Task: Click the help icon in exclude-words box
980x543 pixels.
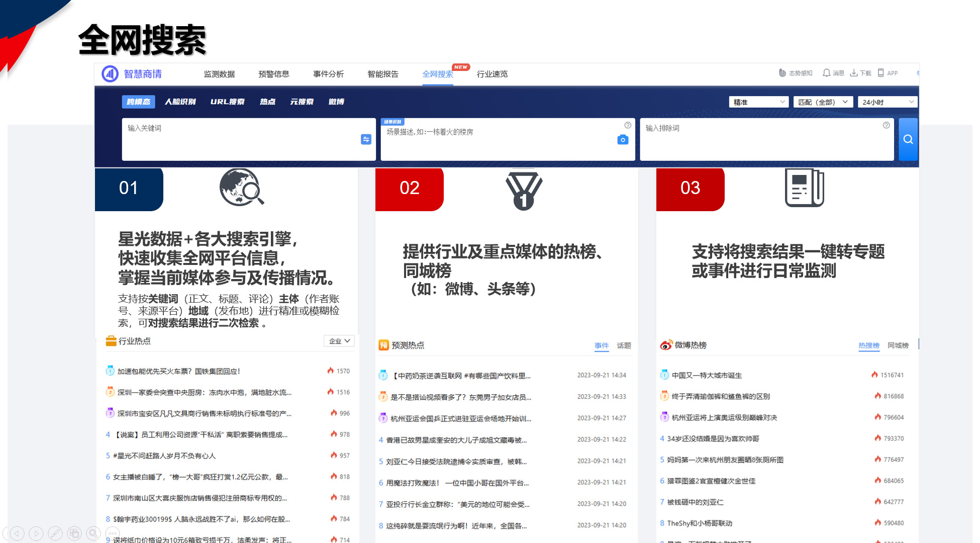Action: click(886, 125)
